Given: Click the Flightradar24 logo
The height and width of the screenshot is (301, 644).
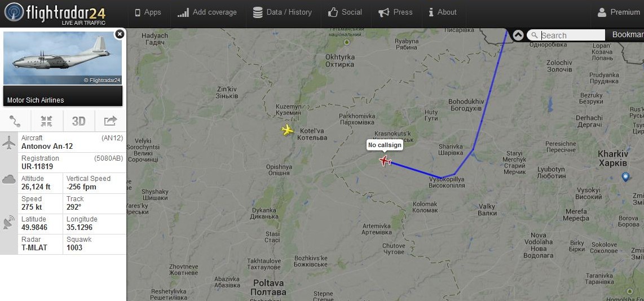Looking at the screenshot, I should 55,14.
